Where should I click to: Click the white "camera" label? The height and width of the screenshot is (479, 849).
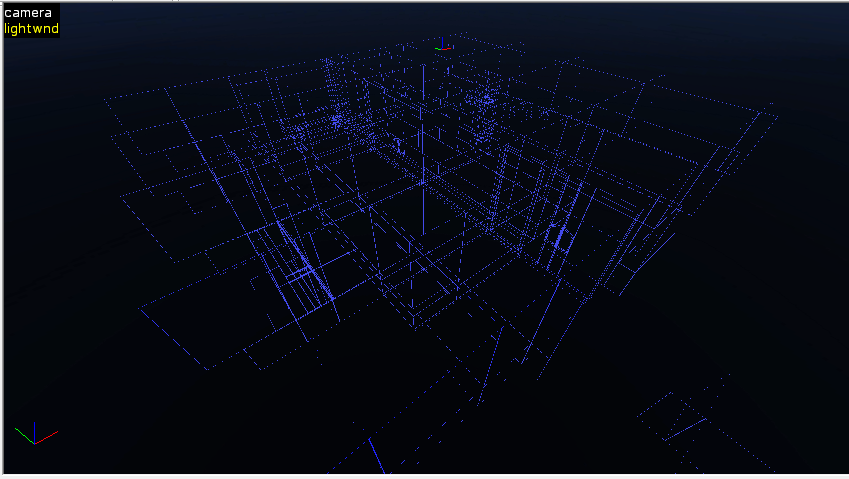click(27, 13)
